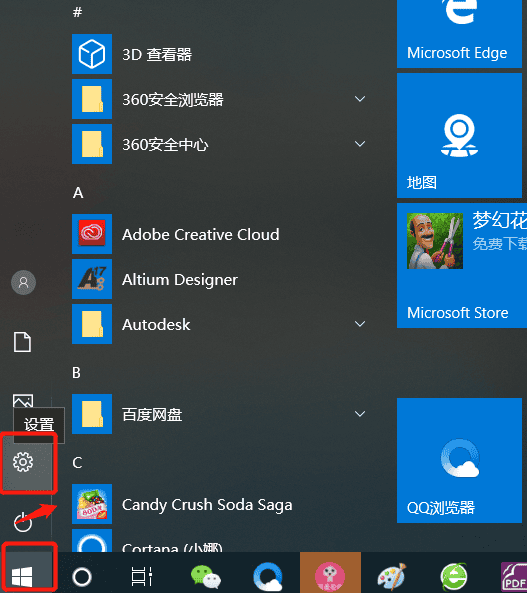Click the A letter section header
This screenshot has height=593, width=527.
pos(78,193)
